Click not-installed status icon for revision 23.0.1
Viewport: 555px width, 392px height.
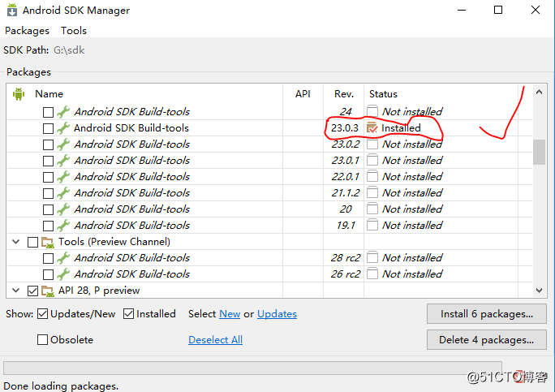[x=372, y=160]
